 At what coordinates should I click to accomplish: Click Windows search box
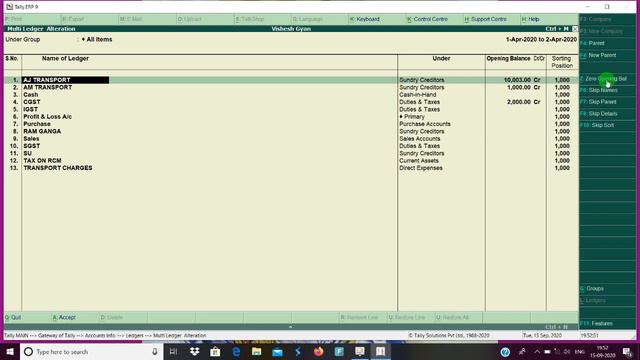92,351
